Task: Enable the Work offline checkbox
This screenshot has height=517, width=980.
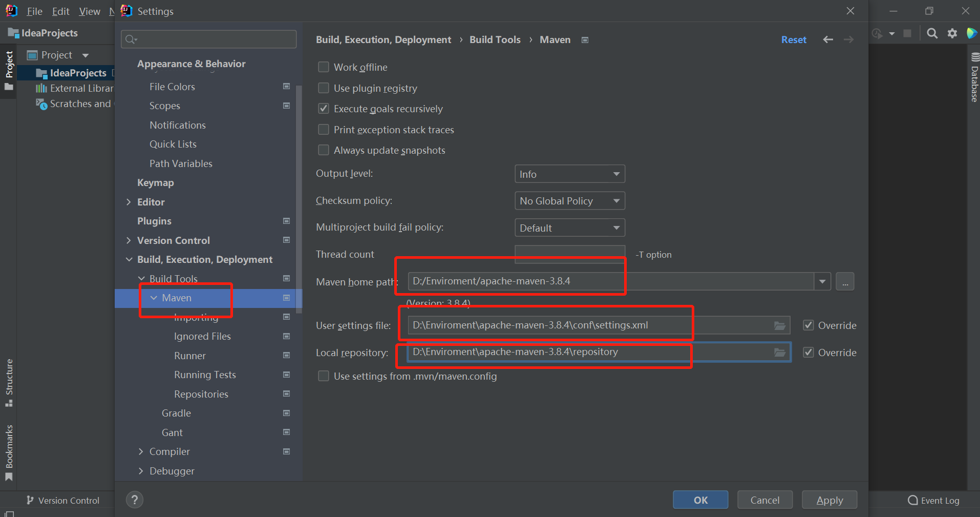Action: click(x=324, y=67)
